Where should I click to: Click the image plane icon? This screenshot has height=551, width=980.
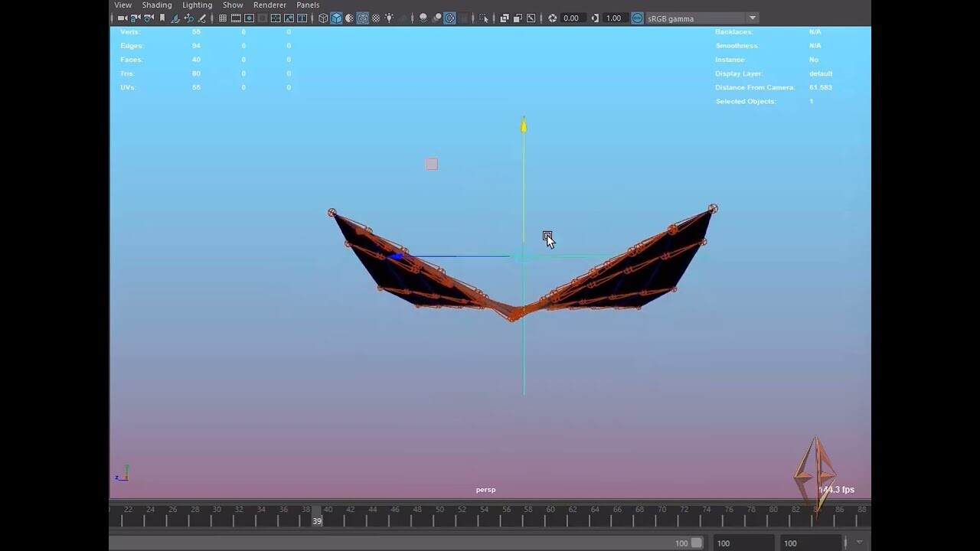coord(175,18)
